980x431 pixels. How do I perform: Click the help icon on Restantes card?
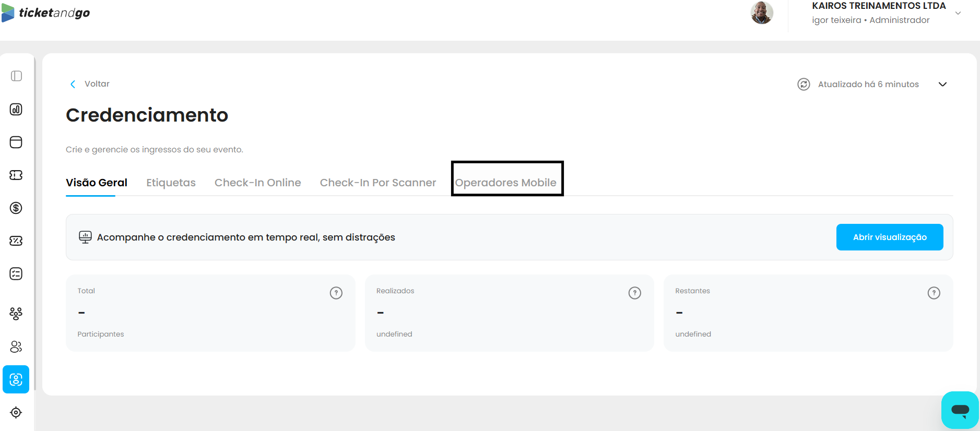click(934, 293)
